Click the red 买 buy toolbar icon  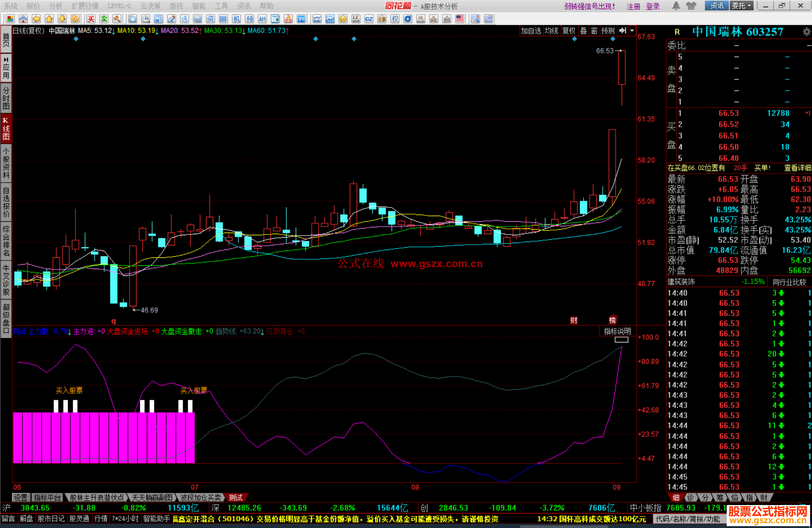pos(91,19)
